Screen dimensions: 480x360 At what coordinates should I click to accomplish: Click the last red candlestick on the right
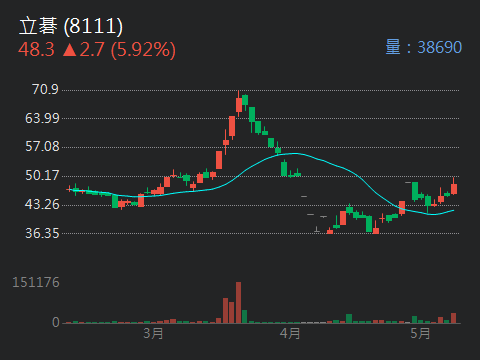[454, 186]
